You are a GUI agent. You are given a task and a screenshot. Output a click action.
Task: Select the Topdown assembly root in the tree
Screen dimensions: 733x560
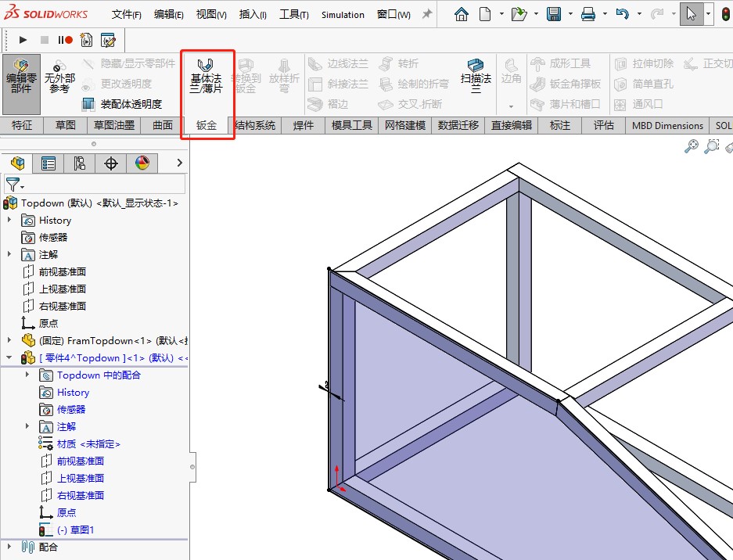click(x=91, y=203)
